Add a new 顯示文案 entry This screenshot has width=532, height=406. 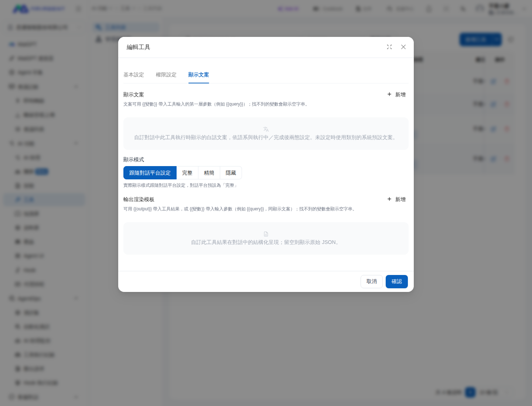click(396, 94)
